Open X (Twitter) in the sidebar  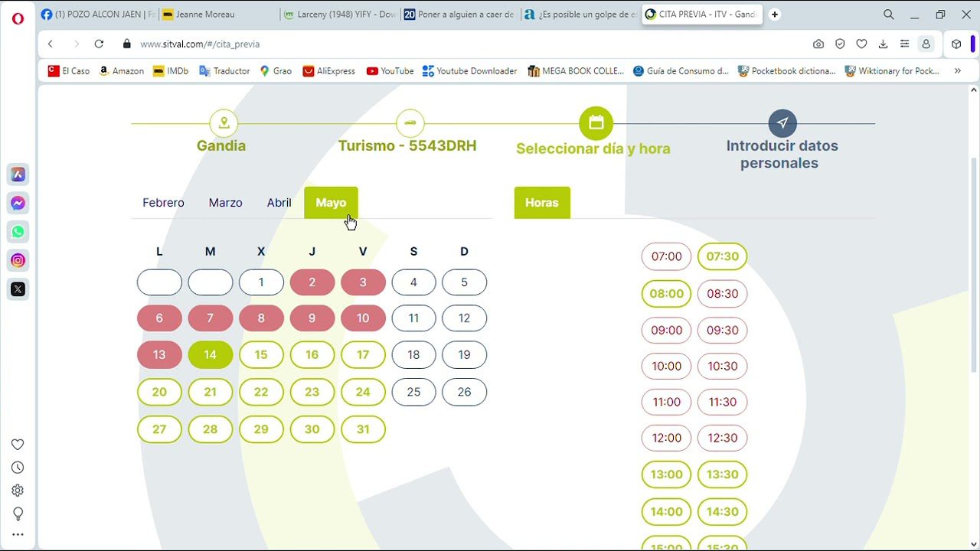click(18, 289)
